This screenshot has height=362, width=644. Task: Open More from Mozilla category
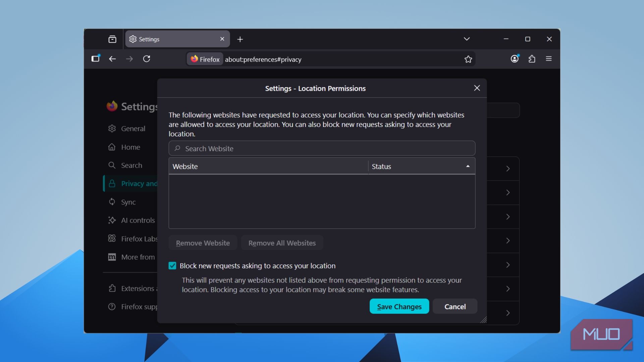point(130,257)
